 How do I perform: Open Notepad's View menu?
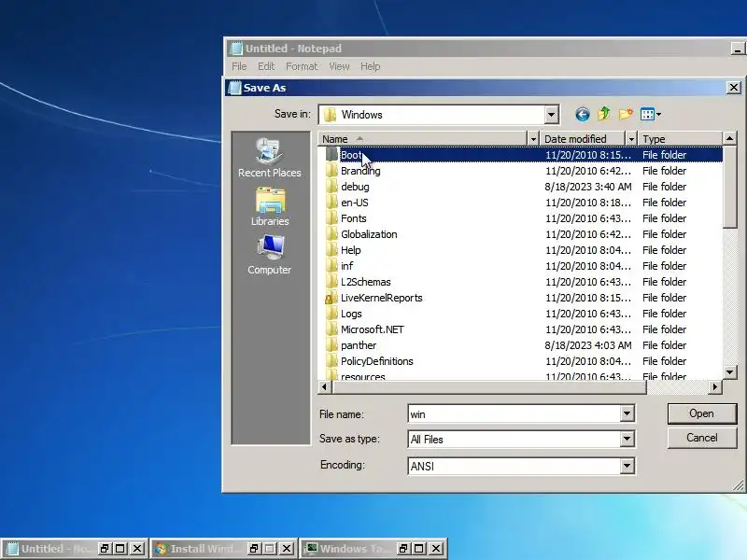pyautogui.click(x=339, y=66)
